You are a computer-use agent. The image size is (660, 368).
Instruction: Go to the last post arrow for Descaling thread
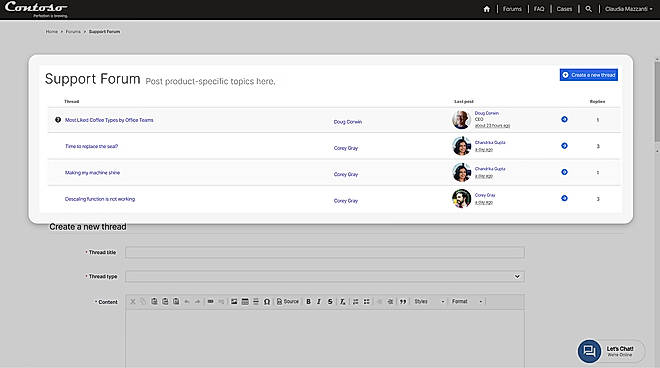(564, 198)
